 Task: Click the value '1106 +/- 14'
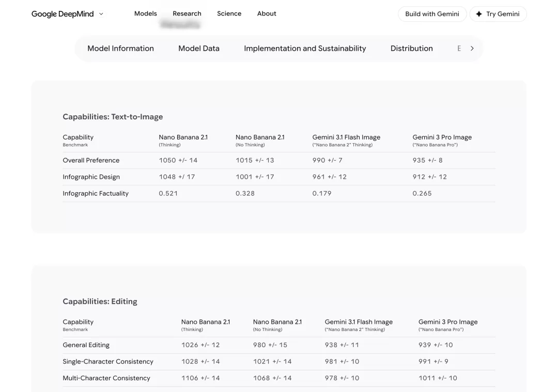pos(200,378)
